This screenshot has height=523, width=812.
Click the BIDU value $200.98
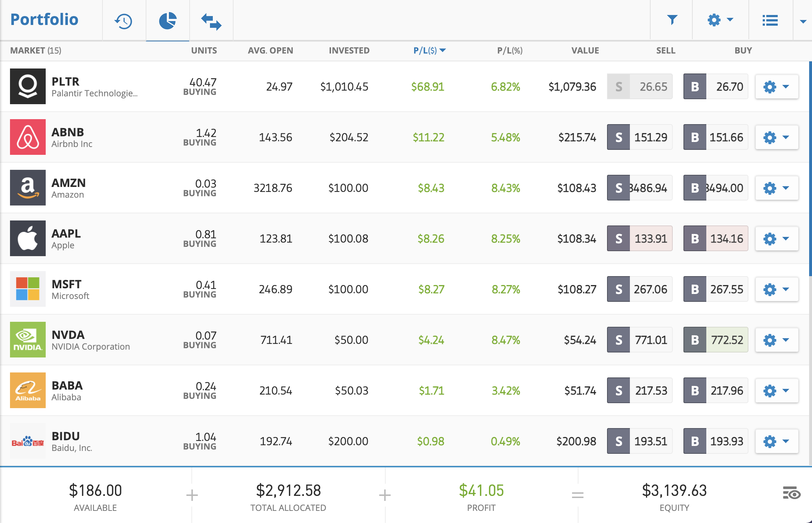point(576,441)
